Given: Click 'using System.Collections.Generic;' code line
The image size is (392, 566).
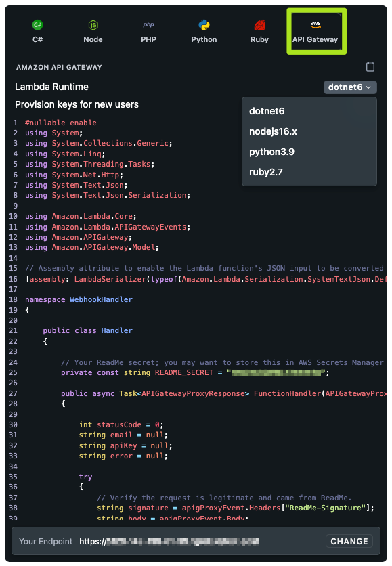Looking at the screenshot, I should pos(99,144).
